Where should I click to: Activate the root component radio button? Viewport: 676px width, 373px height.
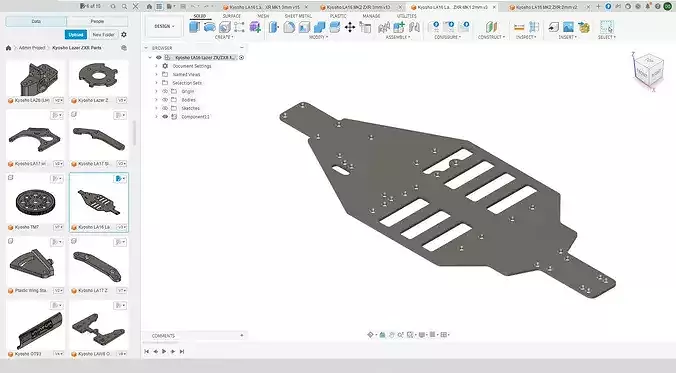(x=241, y=57)
